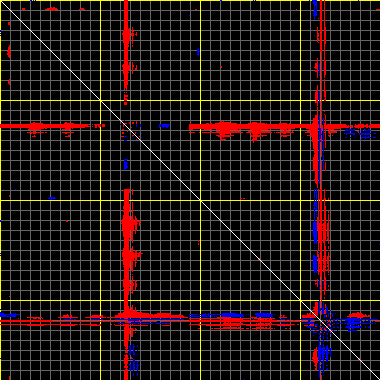Click where the white diagonal crosses the middle yellow intersection
The height and width of the screenshot is (380, 380).
[200, 200]
